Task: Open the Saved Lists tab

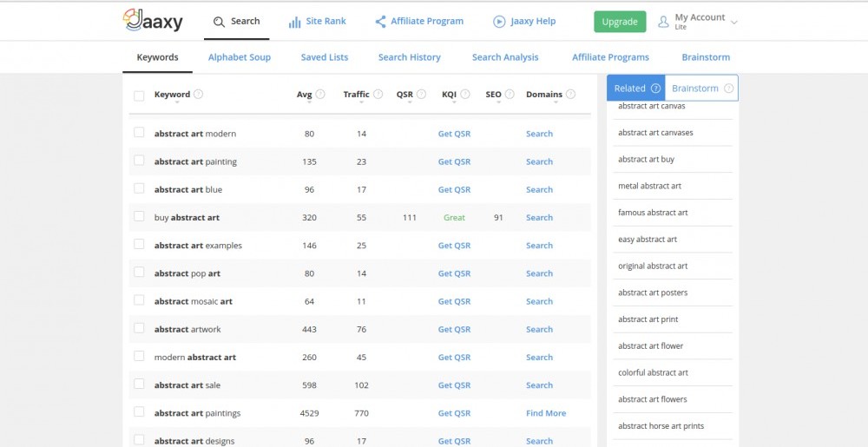Action: (325, 57)
